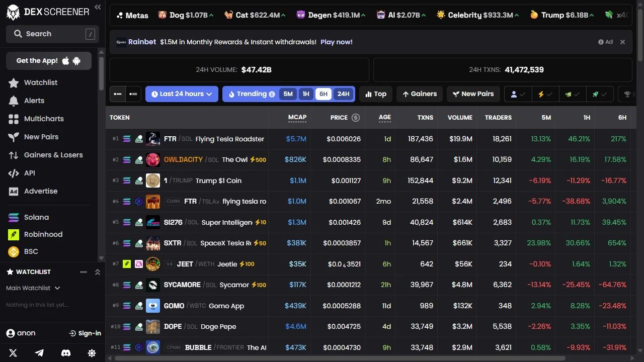Select the compact row layout icon
The height and width of the screenshot is (362, 644).
coord(118,94)
